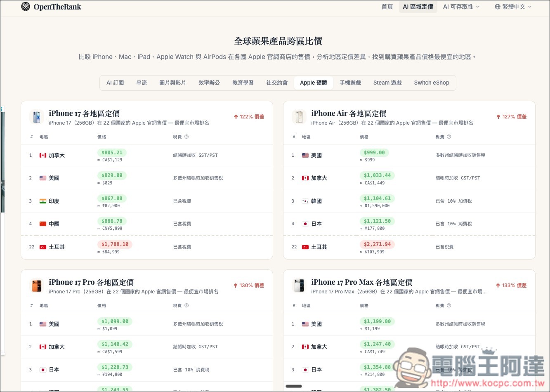Open the iPhone Air 各地區定價 heading link
The width and height of the screenshot is (550, 392).
[x=349, y=113]
